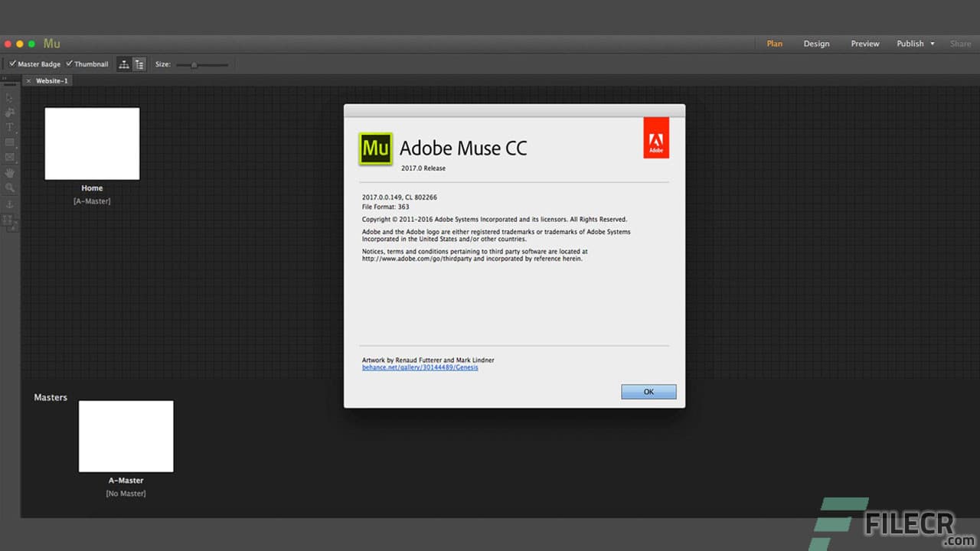Select the Selection tool

pos(10,96)
